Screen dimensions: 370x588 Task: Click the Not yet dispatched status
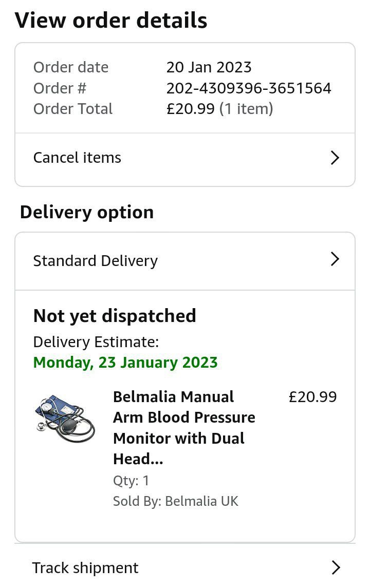[x=115, y=316]
